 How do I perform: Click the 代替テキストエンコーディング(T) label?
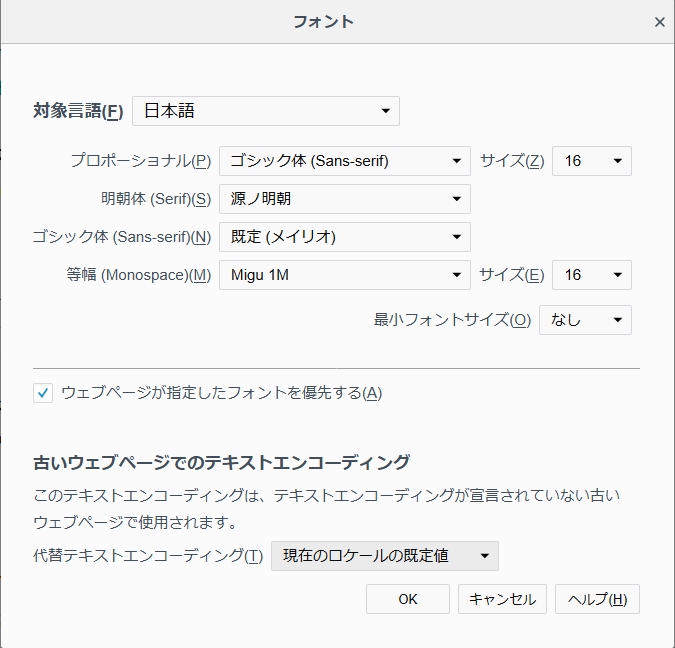pos(148,556)
